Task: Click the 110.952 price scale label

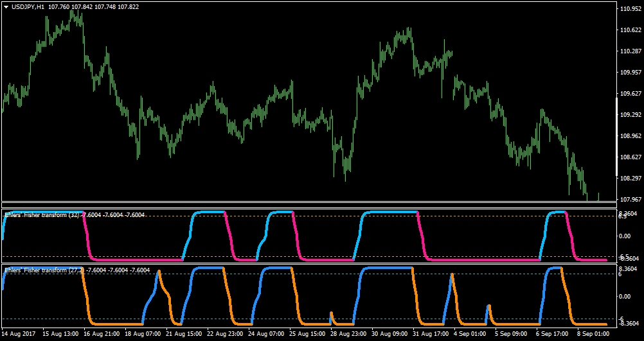Action: (631, 8)
